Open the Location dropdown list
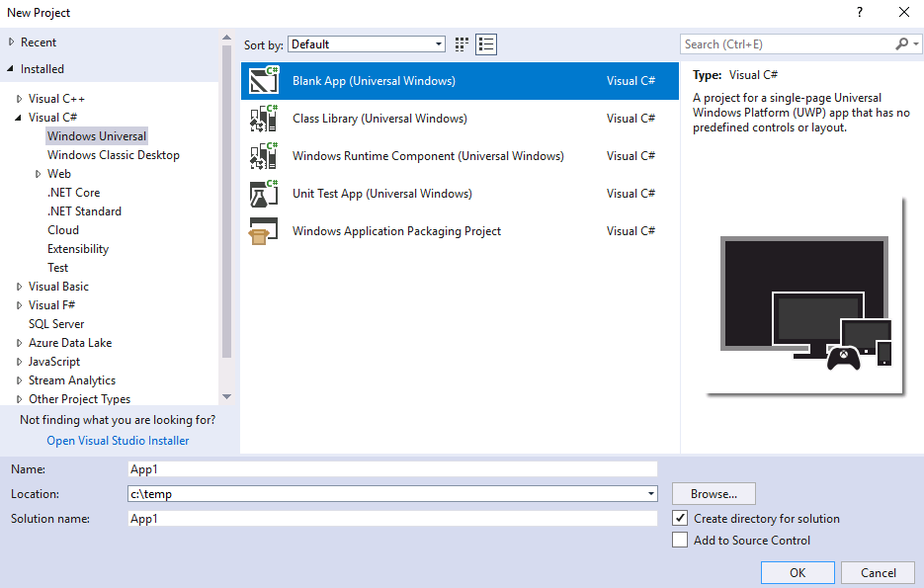The image size is (924, 588). 650,494
